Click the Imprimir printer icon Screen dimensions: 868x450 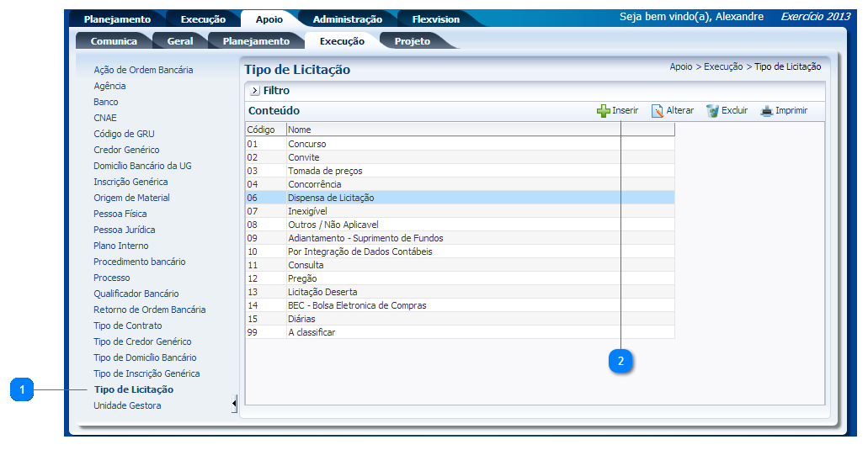[x=766, y=111]
